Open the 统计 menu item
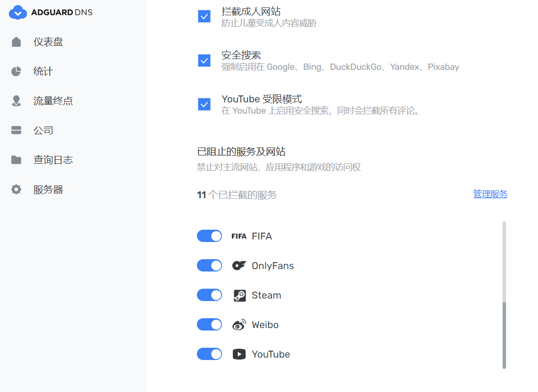Image resolution: width=538 pixels, height=392 pixels. click(43, 71)
